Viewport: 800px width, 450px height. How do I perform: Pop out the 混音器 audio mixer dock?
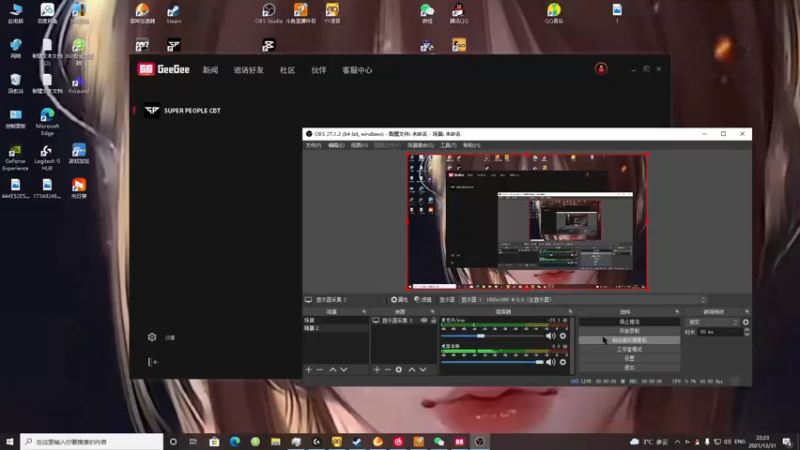click(570, 311)
